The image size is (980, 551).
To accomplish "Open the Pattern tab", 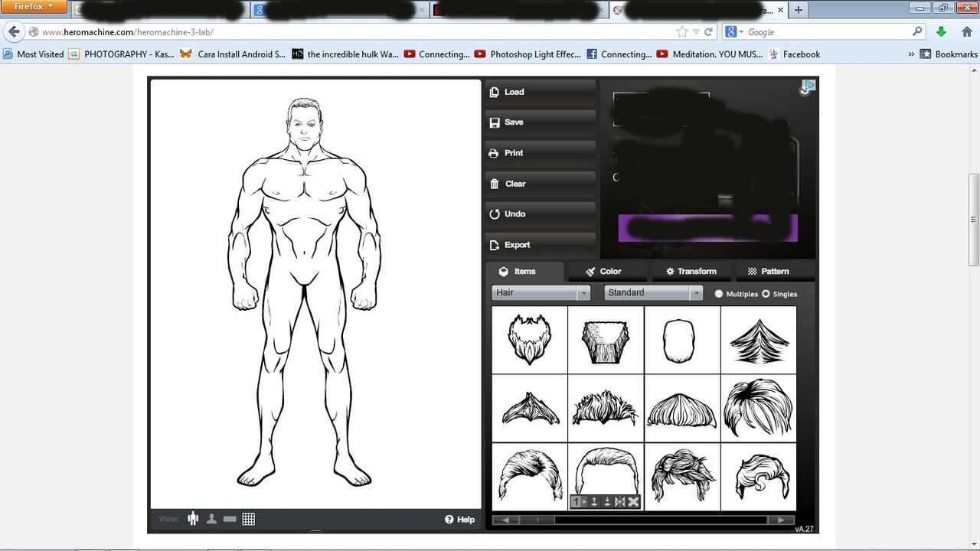I will click(774, 272).
